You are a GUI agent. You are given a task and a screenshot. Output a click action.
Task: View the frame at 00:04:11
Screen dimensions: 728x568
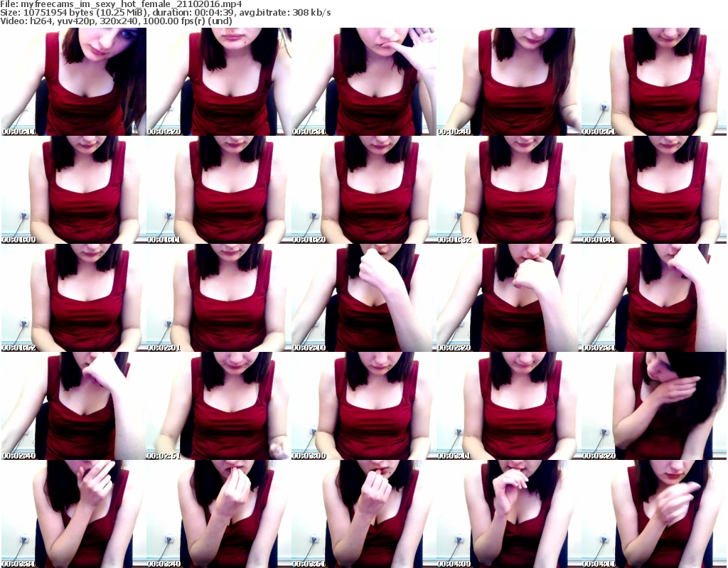click(x=654, y=514)
